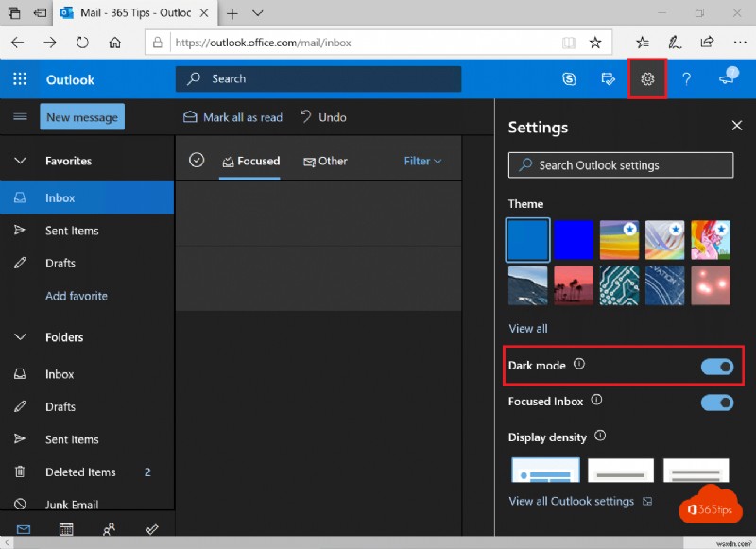This screenshot has width=756, height=549.
Task: Toggle Dark mode off
Action: [x=717, y=367]
